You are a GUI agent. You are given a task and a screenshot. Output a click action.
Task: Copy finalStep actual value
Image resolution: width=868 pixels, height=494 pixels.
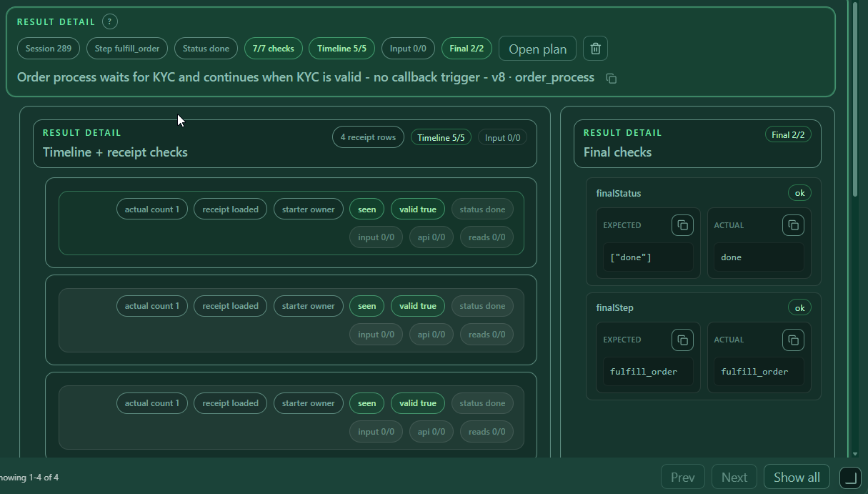click(793, 340)
